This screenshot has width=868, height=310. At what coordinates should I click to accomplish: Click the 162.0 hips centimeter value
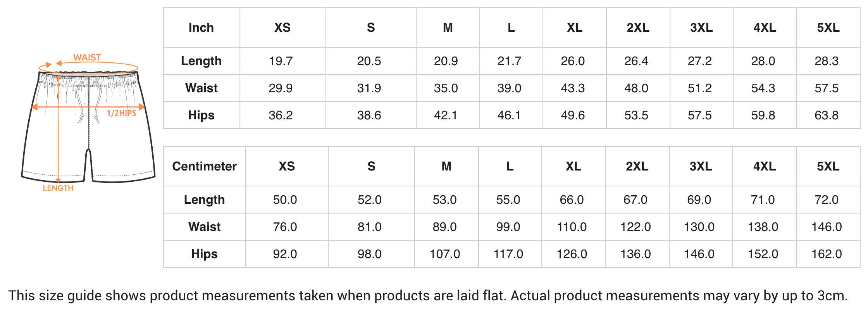pos(827,254)
